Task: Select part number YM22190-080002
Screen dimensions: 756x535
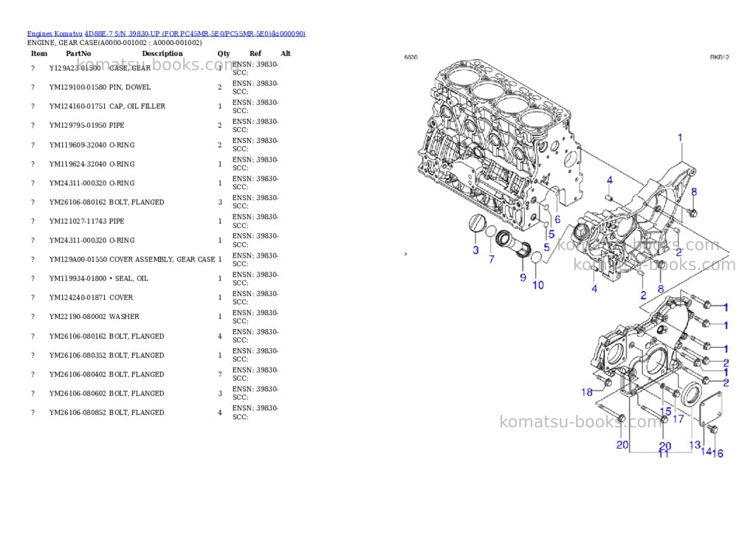Action: click(x=78, y=317)
